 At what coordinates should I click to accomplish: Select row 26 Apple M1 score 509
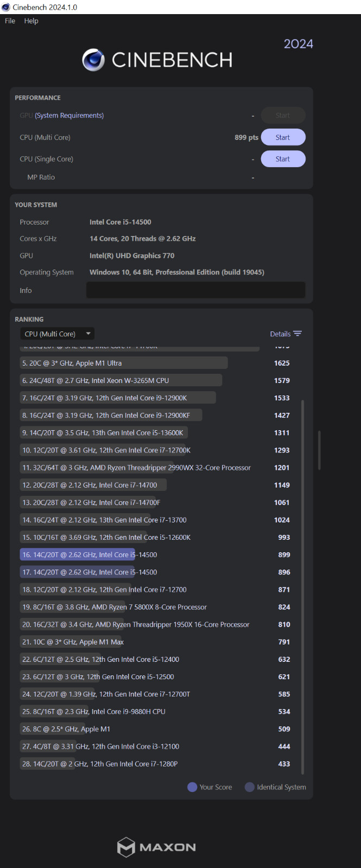point(156,729)
